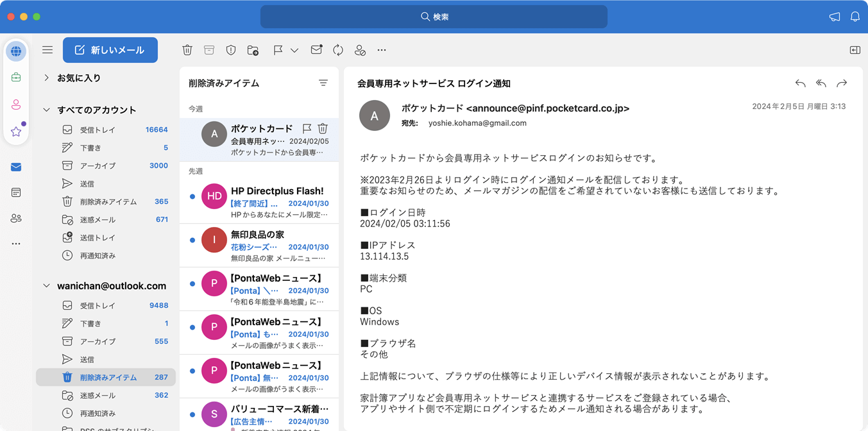Click the IP address 13.114.13.5
The height and width of the screenshot is (431, 868).
384,257
